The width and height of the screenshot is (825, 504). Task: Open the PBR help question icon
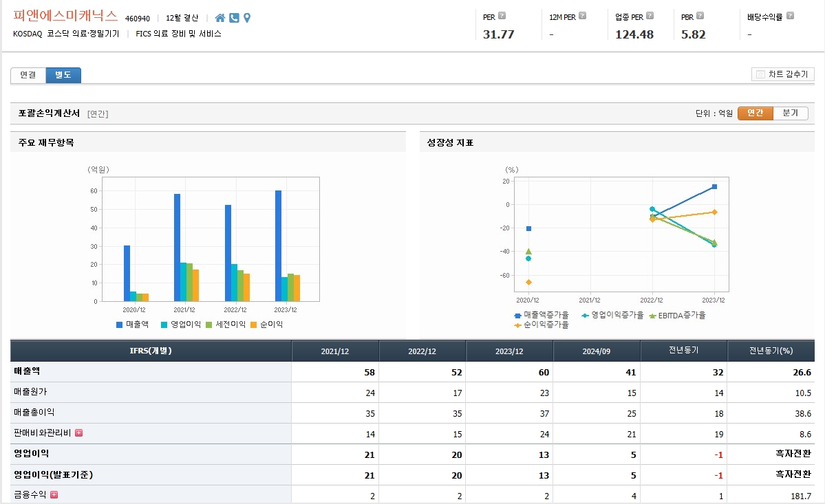(700, 16)
